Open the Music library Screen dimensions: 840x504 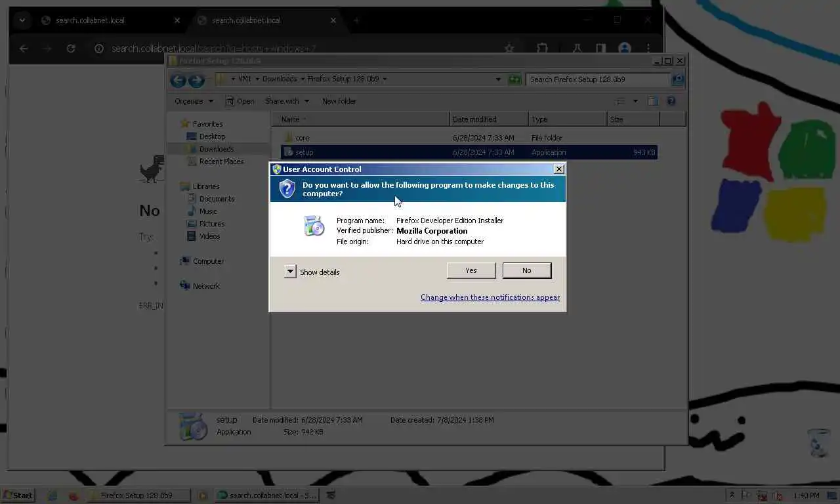tap(201, 211)
